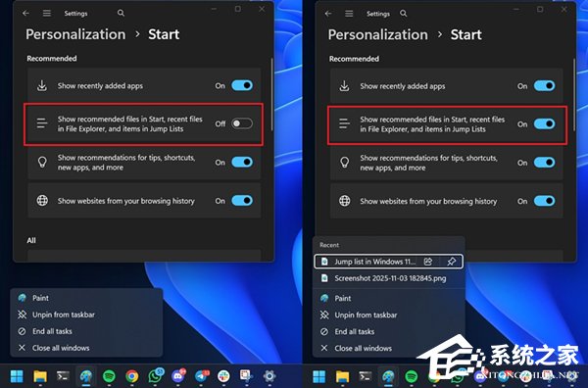This screenshot has width=588, height=388.
Task: Disable browsing history websites toggle in right screenshot
Action: [x=545, y=201]
